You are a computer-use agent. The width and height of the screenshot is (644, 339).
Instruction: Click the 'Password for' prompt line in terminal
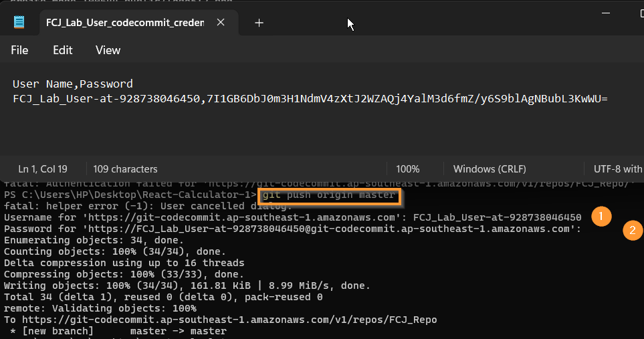pyautogui.click(x=292, y=229)
